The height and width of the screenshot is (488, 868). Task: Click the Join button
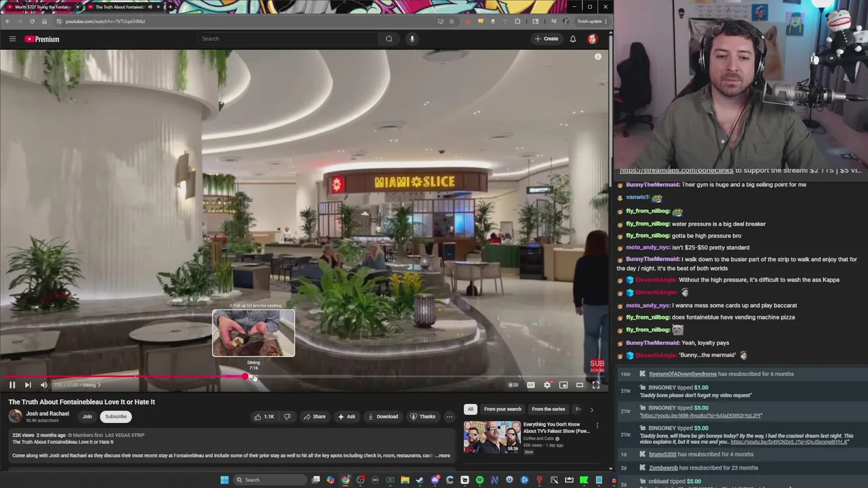pos(87,417)
